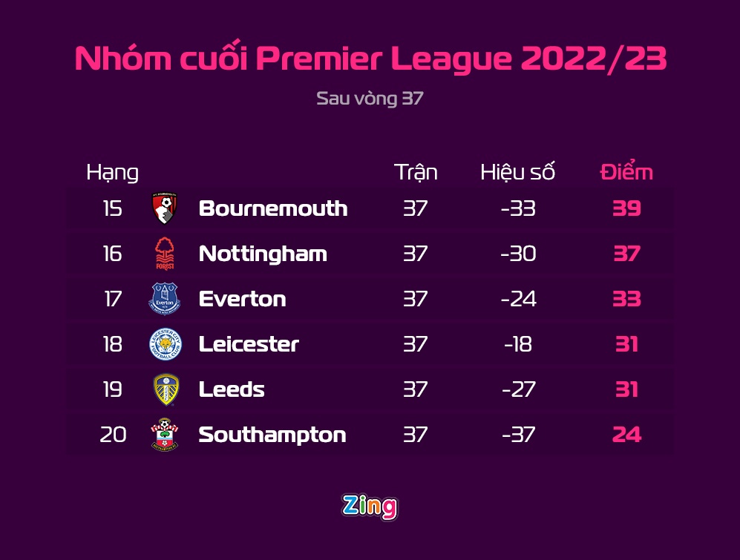Screen dimensions: 740x560
Task: Click the Bournemouth team name
Action: pyautogui.click(x=273, y=208)
